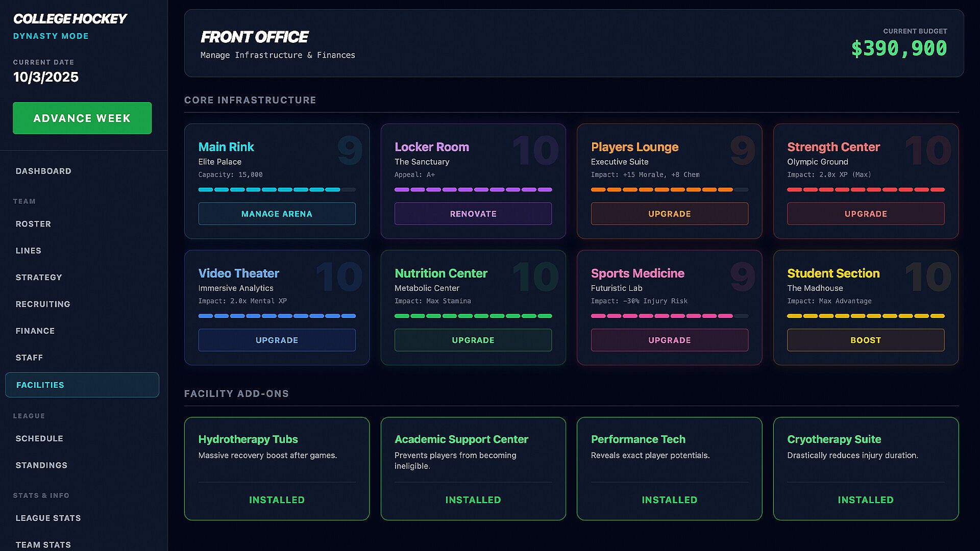Click the Advance Week button
The image size is (980, 551).
[82, 118]
